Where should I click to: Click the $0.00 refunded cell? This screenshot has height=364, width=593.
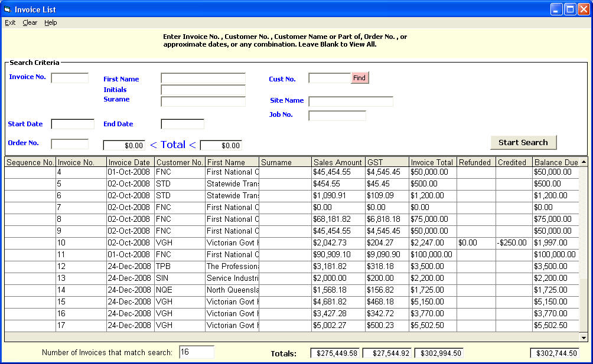[x=476, y=243]
